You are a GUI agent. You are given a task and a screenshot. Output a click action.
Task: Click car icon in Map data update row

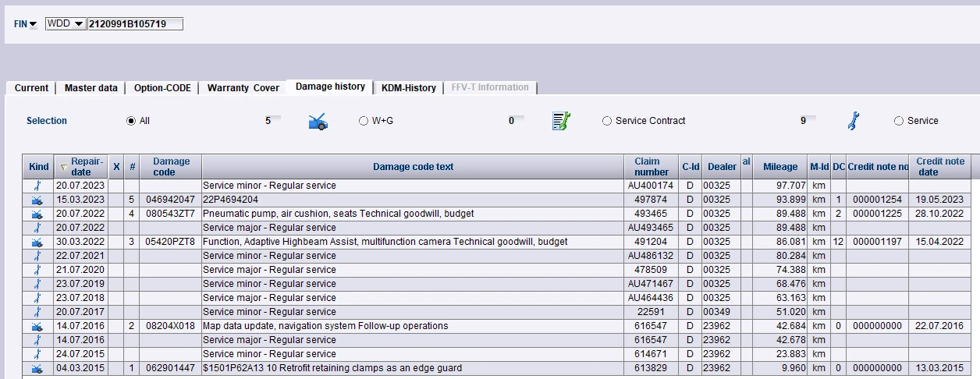[x=37, y=326]
